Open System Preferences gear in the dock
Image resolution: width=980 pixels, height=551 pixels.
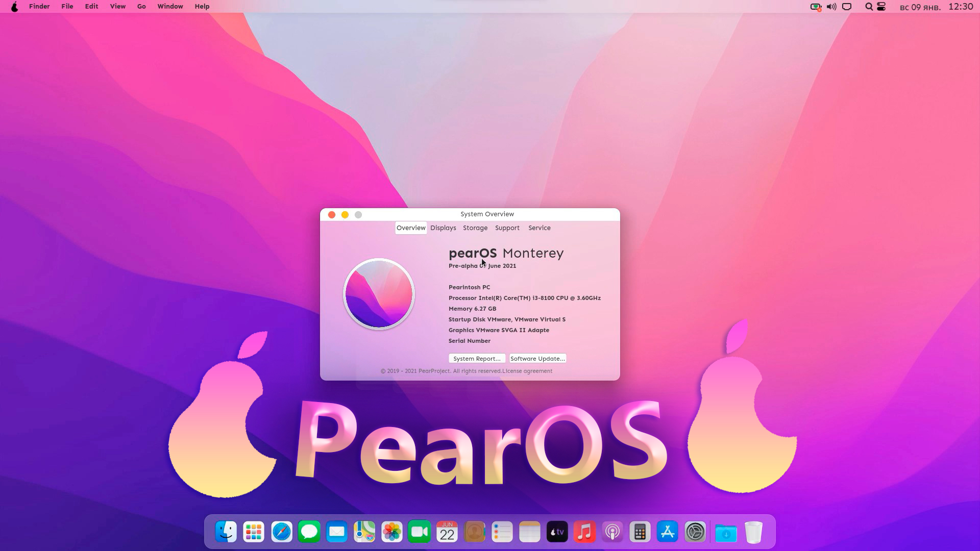tap(695, 532)
